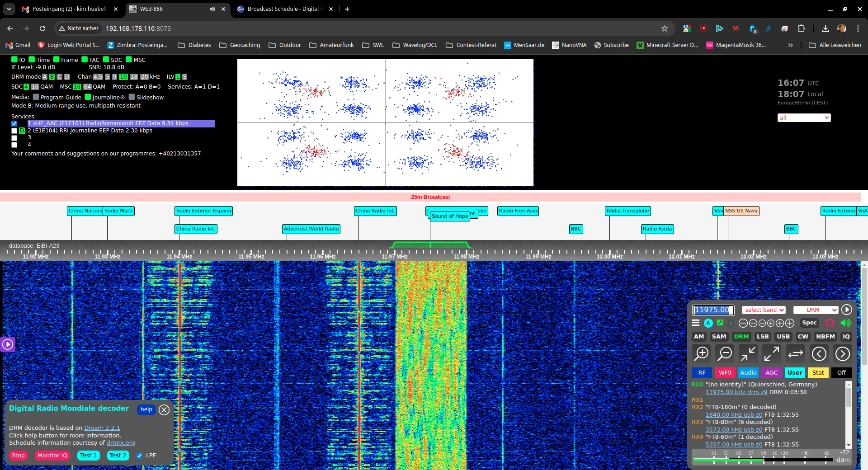Image resolution: width=868 pixels, height=470 pixels.
Task: Click the S-meter signal strength bar
Action: (x=763, y=460)
